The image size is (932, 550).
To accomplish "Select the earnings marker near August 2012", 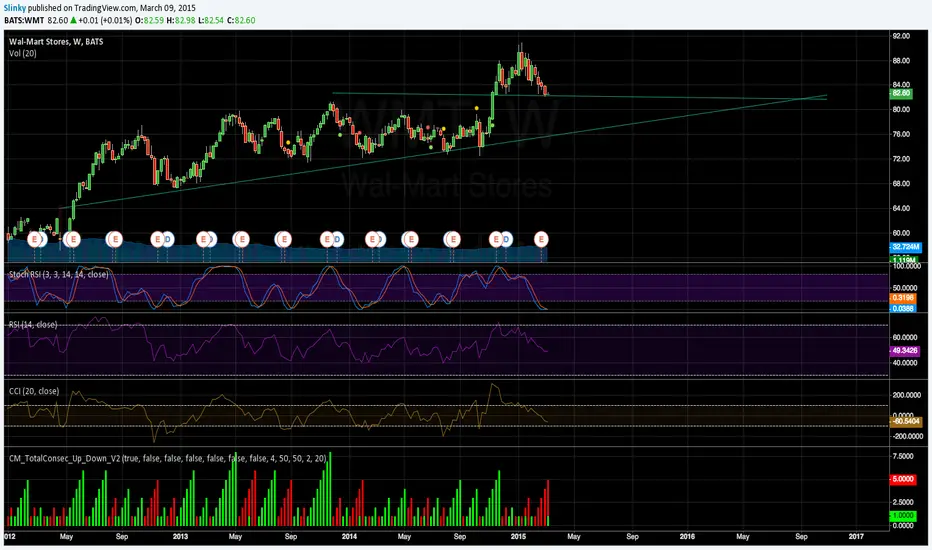I will pos(115,239).
